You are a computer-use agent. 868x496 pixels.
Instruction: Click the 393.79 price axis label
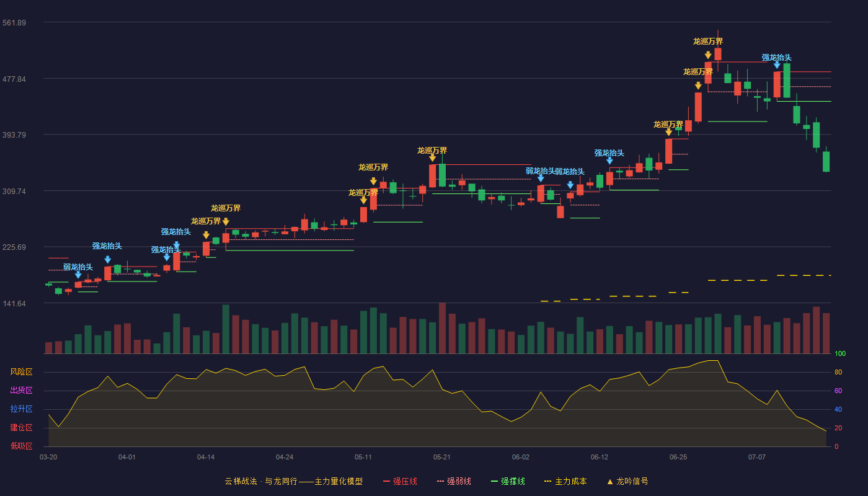tap(14, 135)
